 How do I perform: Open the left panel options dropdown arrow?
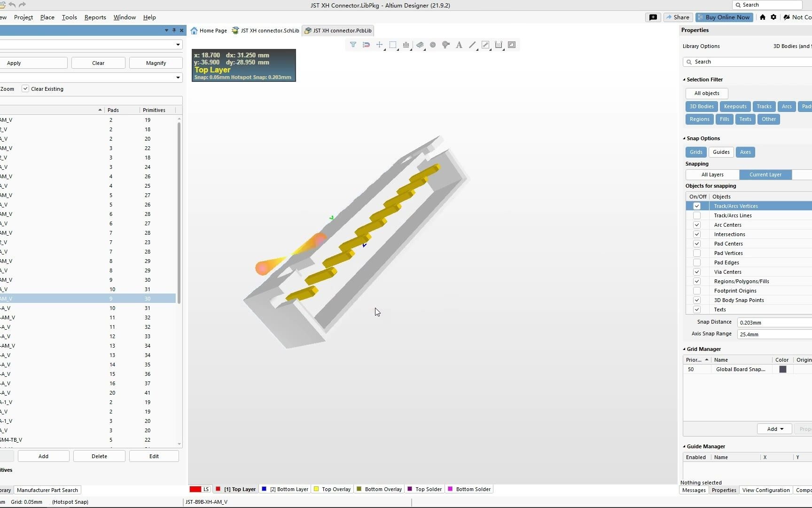pyautogui.click(x=166, y=31)
